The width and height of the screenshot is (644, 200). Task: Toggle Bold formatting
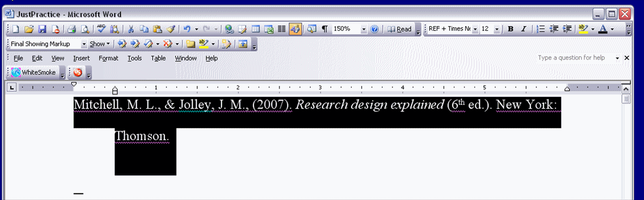click(511, 29)
